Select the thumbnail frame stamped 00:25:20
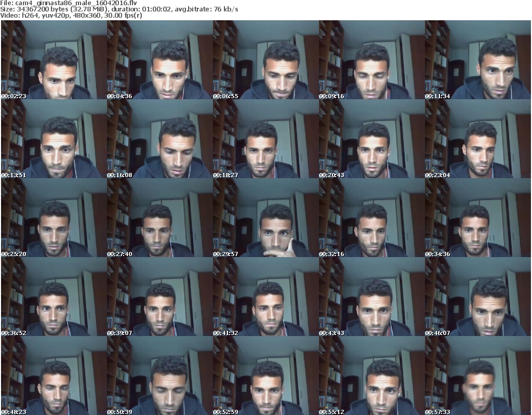Image resolution: width=532 pixels, height=415 pixels. 54,218
